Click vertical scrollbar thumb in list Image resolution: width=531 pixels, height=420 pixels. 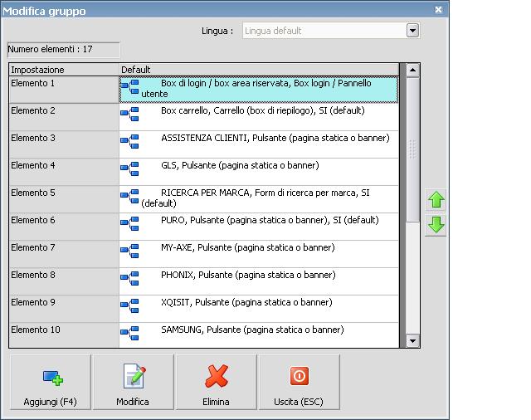412,149
